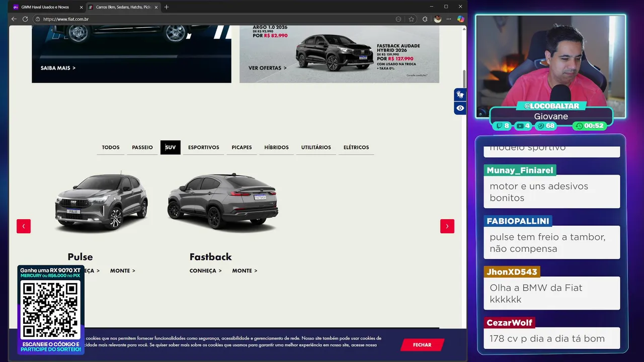Toggle the eye accessibility widget

460,108
